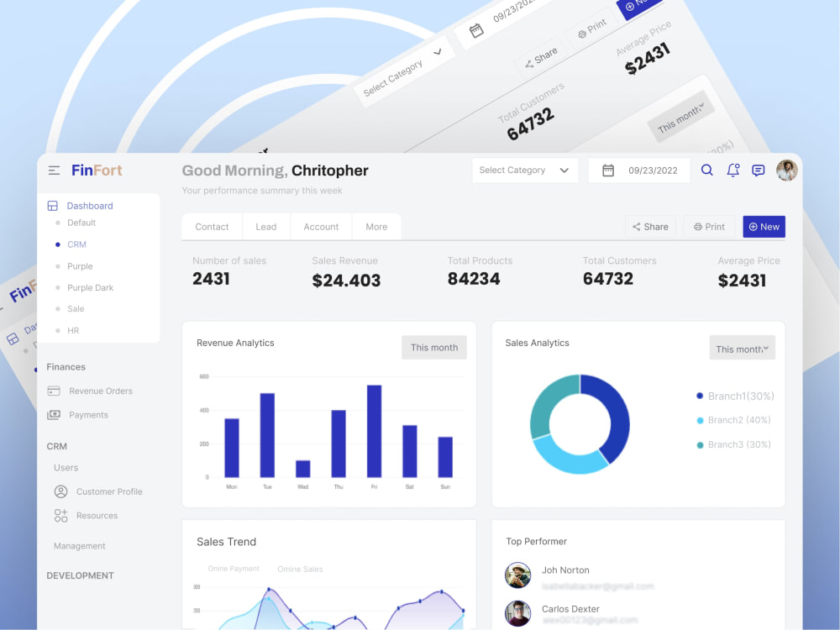Click the Online Payment legend label
The width and height of the screenshot is (840, 630).
(x=234, y=569)
